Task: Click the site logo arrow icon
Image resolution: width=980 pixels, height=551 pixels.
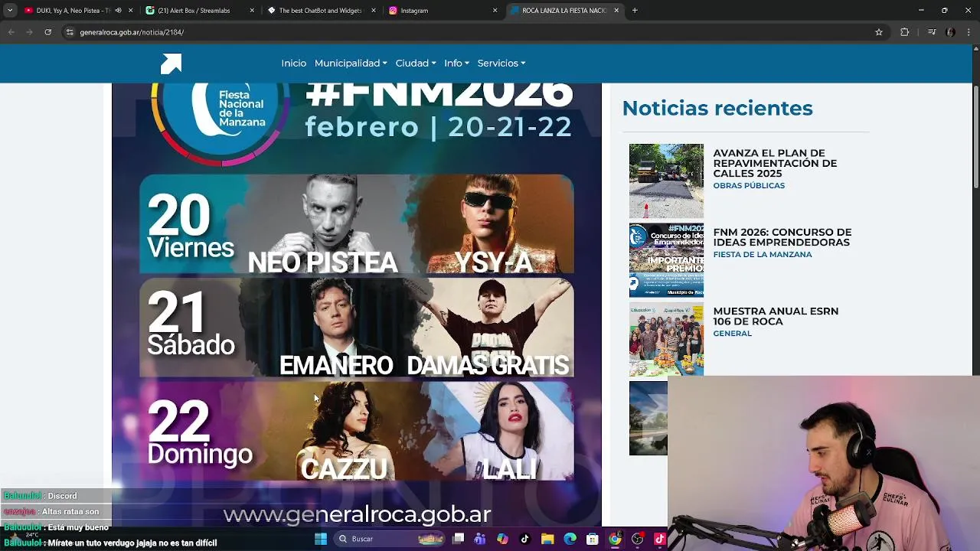Action: pos(171,64)
